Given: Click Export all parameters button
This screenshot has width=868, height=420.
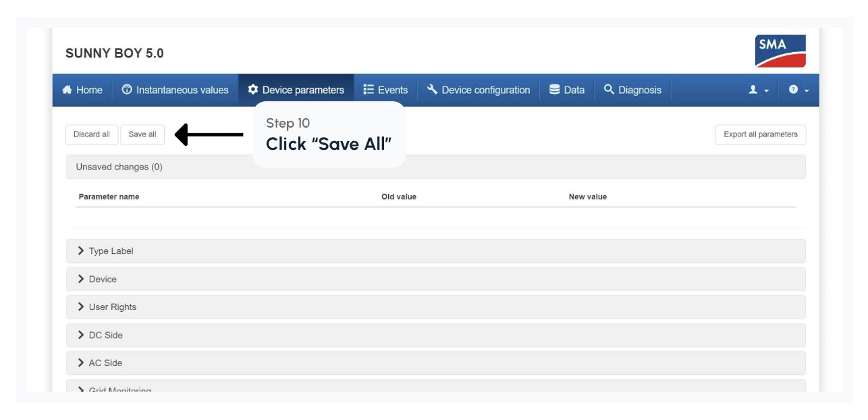Looking at the screenshot, I should 761,134.
